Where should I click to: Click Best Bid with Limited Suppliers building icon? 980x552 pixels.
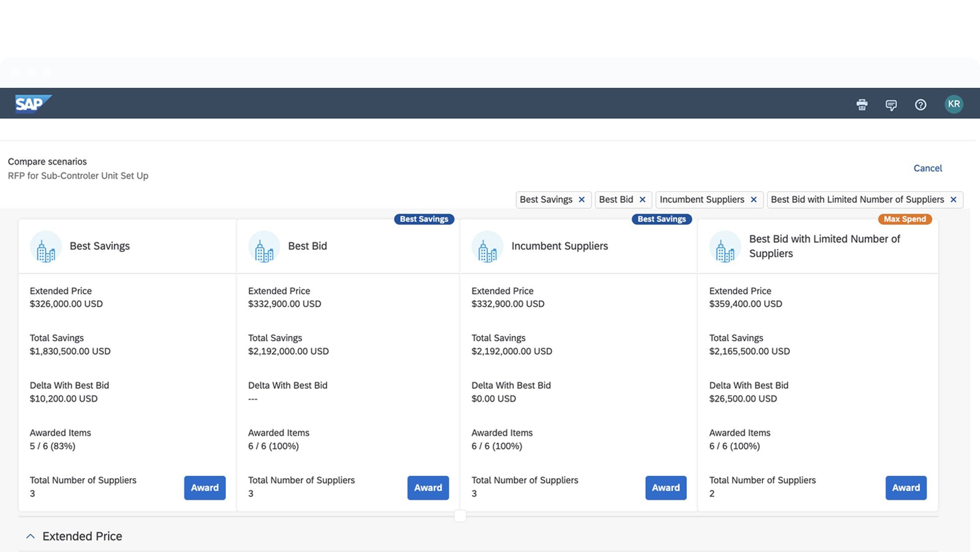click(x=725, y=247)
